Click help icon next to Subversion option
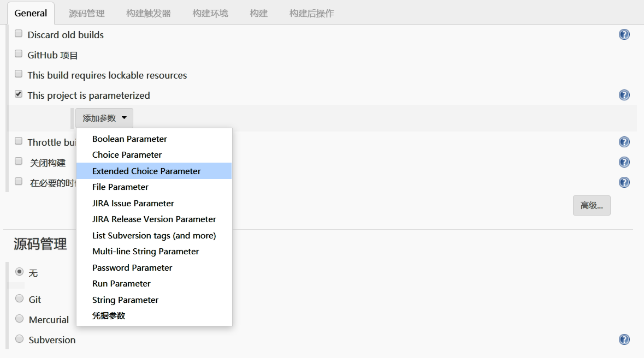The image size is (644, 358). (x=624, y=339)
